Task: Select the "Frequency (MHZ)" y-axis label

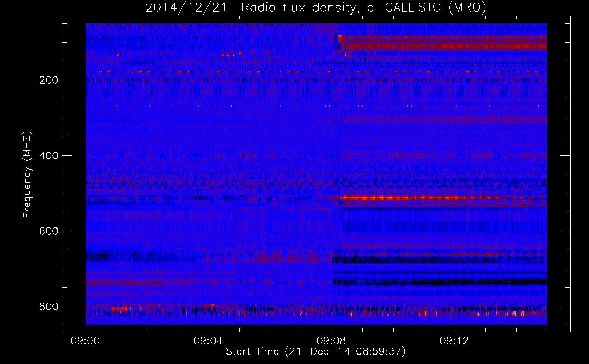Action: [27, 175]
